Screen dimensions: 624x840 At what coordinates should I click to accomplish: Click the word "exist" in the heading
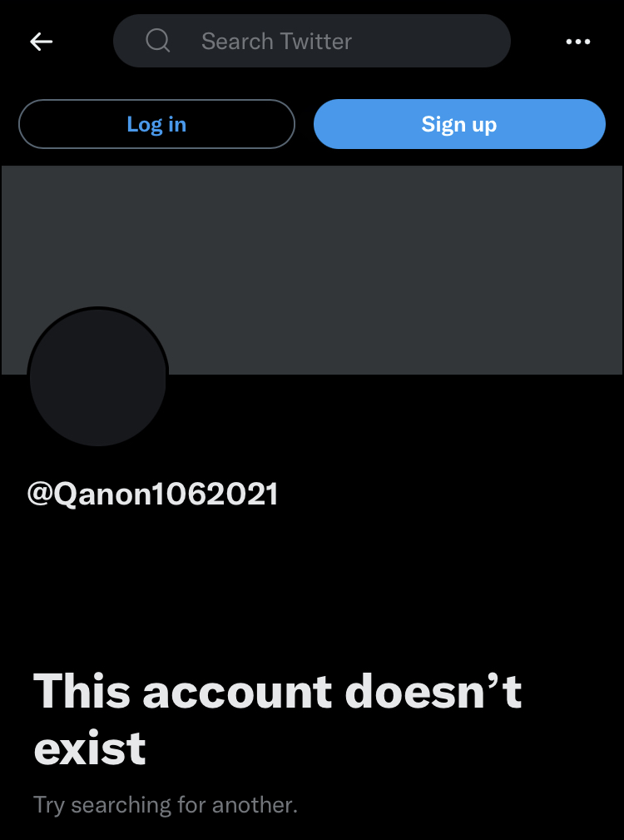(x=89, y=748)
